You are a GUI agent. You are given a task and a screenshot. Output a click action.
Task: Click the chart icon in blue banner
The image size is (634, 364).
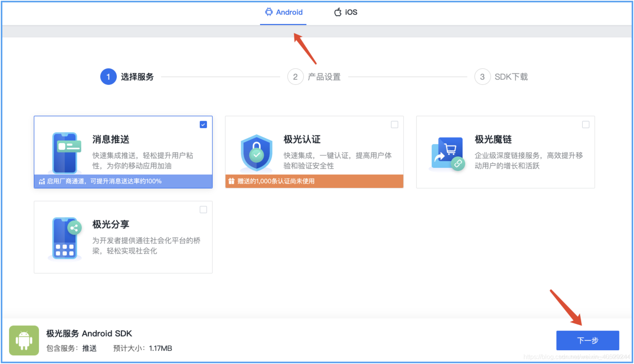tap(42, 181)
